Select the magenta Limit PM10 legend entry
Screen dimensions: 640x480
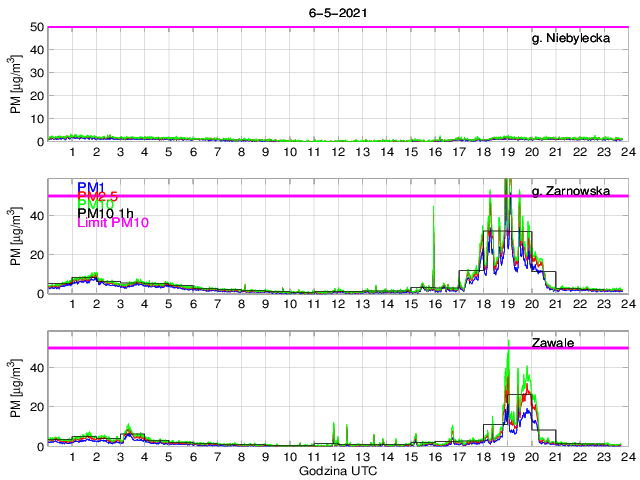[x=113, y=223]
